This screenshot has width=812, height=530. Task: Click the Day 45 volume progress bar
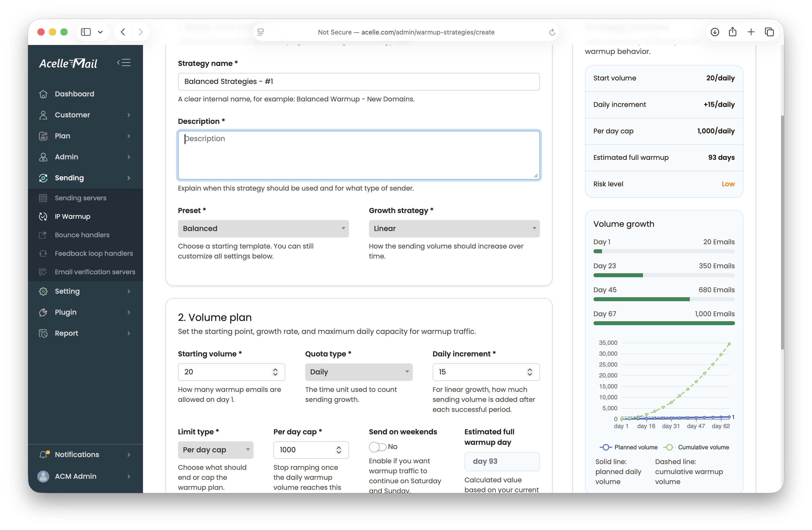pyautogui.click(x=663, y=299)
